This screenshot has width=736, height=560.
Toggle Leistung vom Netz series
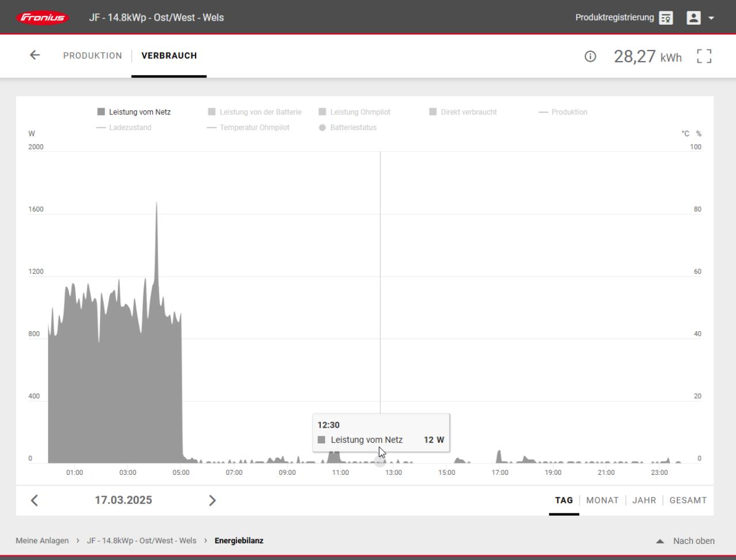[134, 112]
